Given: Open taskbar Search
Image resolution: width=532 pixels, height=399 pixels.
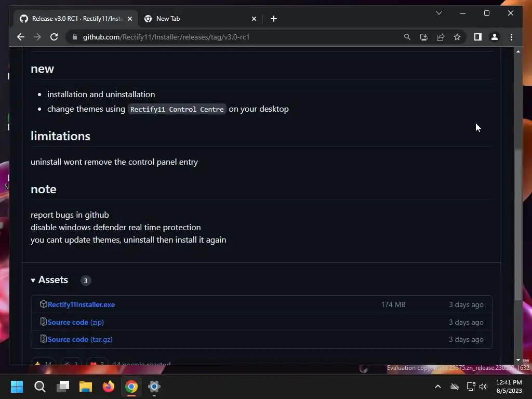Looking at the screenshot, I should [39, 387].
